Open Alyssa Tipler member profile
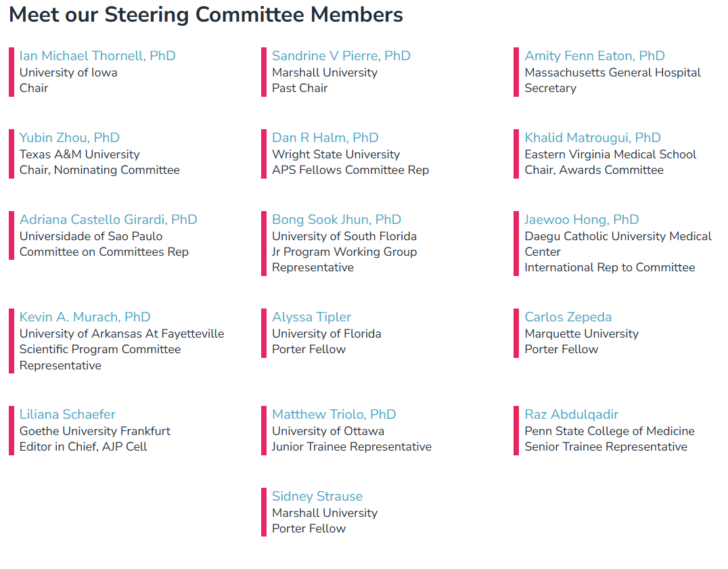 tap(312, 317)
